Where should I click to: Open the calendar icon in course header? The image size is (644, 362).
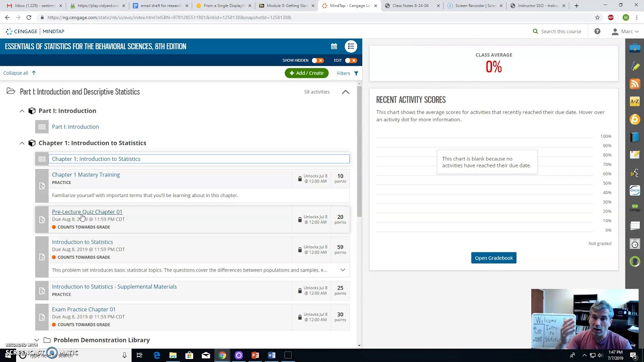point(334,46)
